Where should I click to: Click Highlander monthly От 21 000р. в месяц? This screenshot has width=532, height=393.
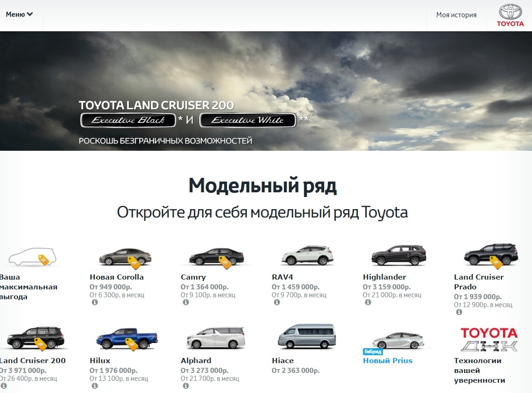point(392,295)
